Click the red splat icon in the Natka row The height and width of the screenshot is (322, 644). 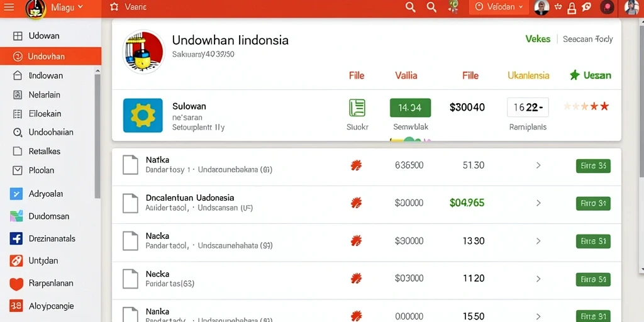(x=356, y=165)
